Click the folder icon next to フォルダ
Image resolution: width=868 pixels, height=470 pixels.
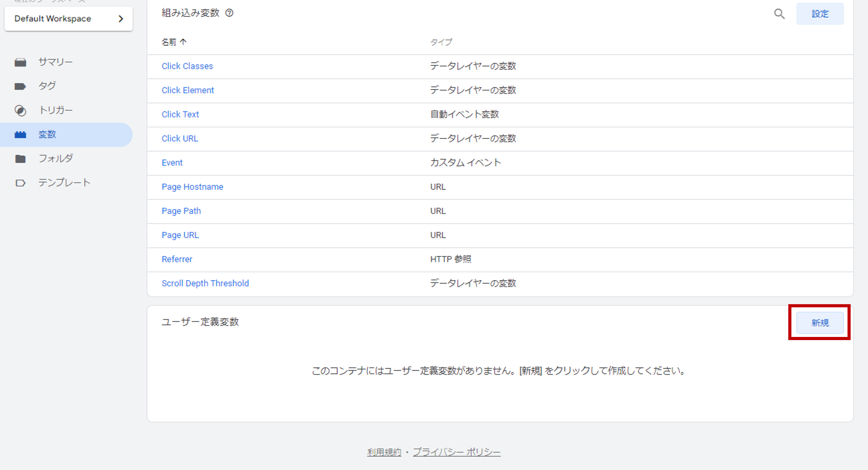(x=20, y=159)
